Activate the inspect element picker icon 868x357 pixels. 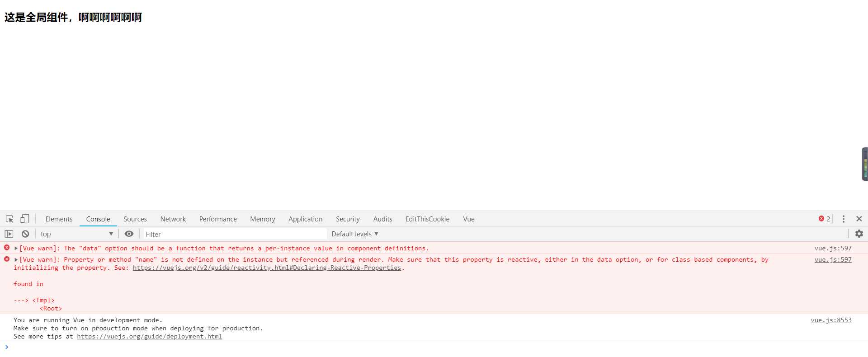click(x=9, y=219)
